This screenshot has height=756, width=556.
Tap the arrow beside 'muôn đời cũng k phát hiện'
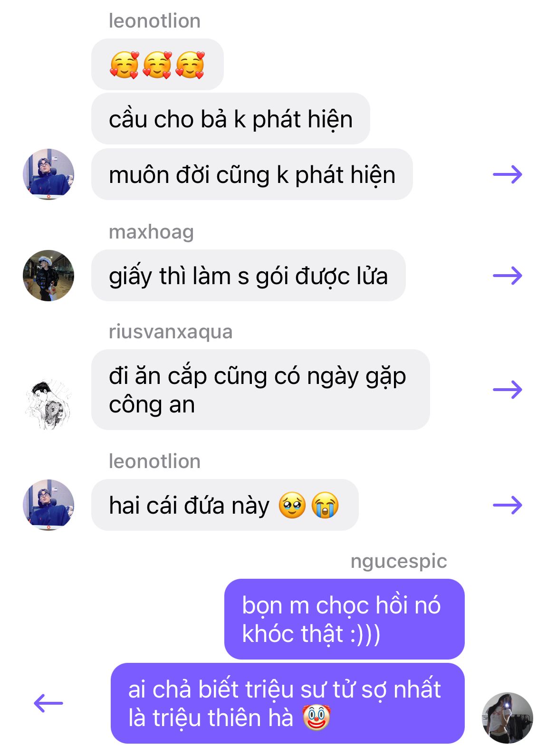click(508, 174)
